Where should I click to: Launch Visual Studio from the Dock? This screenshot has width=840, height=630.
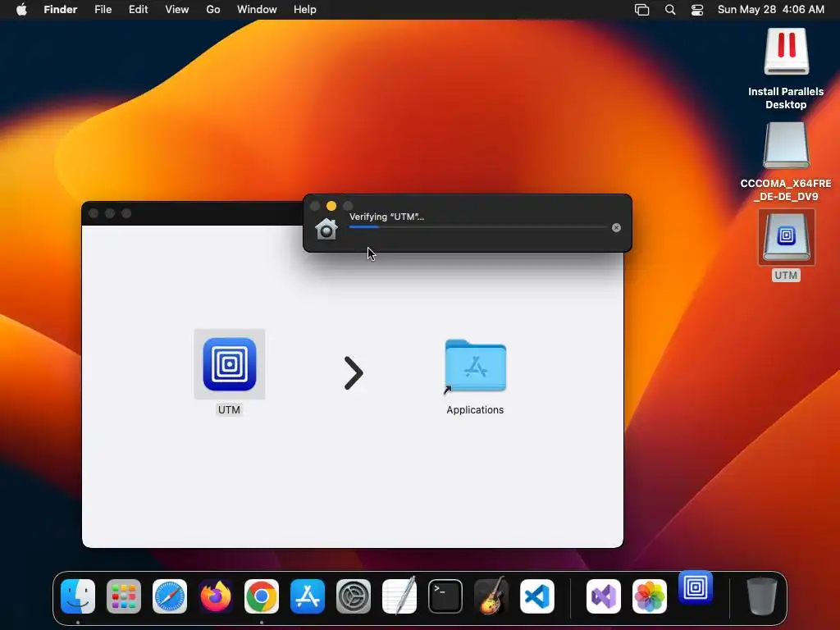[604, 596]
